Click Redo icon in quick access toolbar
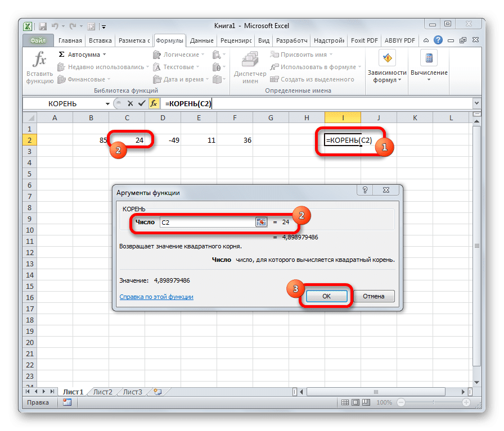Viewport: 504px width, 431px height. tap(73, 26)
